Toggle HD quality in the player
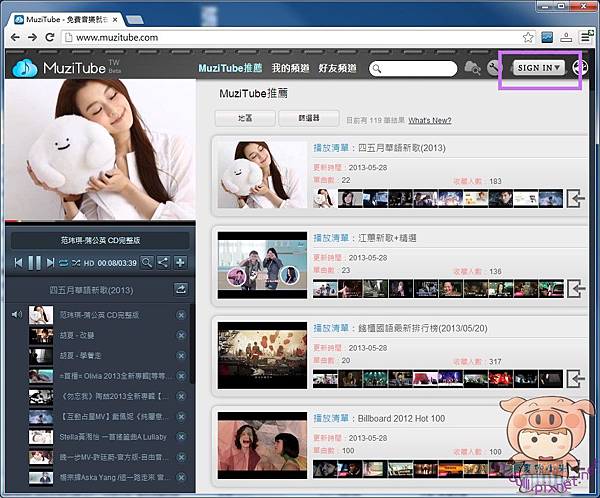Viewport: 600px width, 498px height. coord(89,263)
